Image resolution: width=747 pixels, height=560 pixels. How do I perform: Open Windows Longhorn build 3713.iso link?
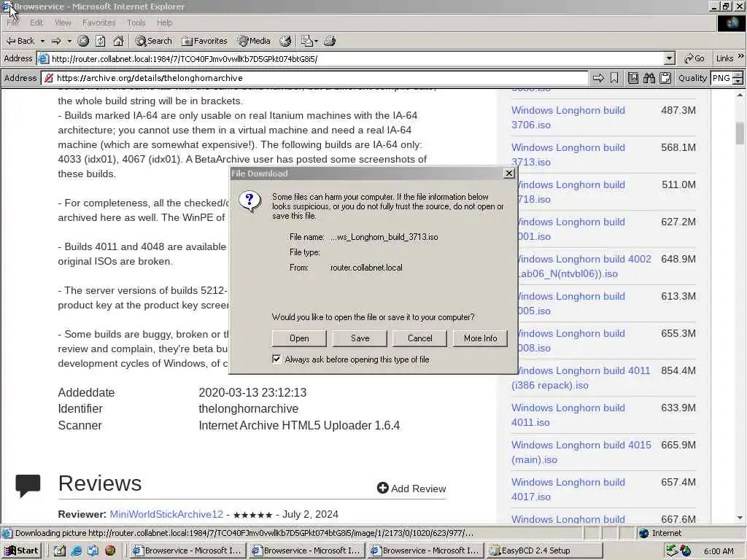click(568, 155)
